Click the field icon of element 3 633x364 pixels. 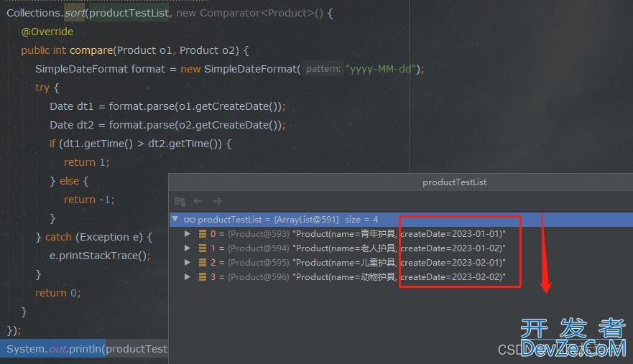202,277
